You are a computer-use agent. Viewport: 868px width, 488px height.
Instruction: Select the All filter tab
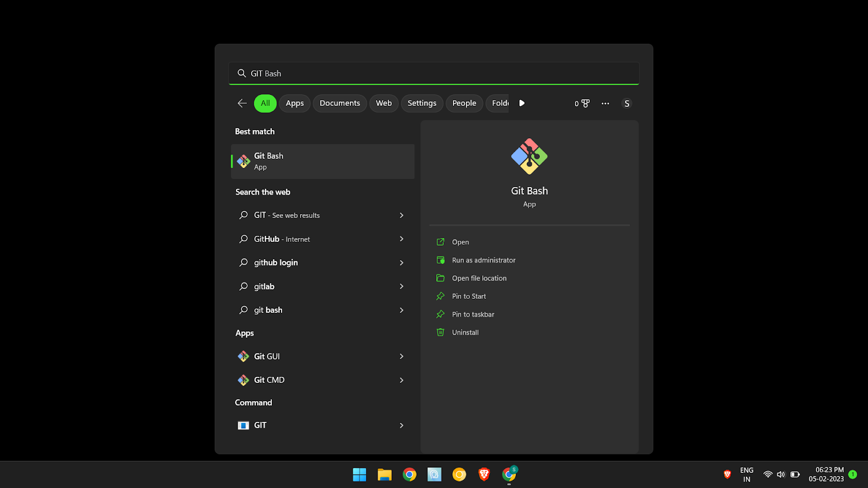click(x=265, y=103)
